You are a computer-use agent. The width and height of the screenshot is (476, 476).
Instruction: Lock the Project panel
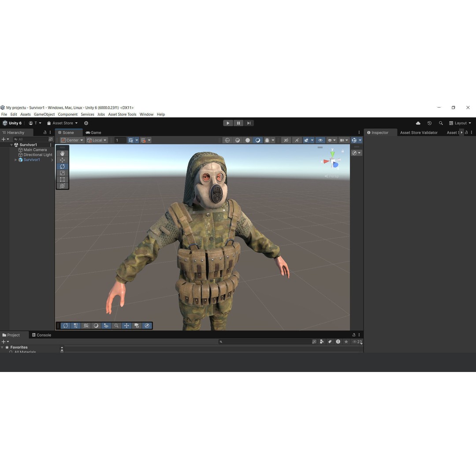tap(353, 335)
